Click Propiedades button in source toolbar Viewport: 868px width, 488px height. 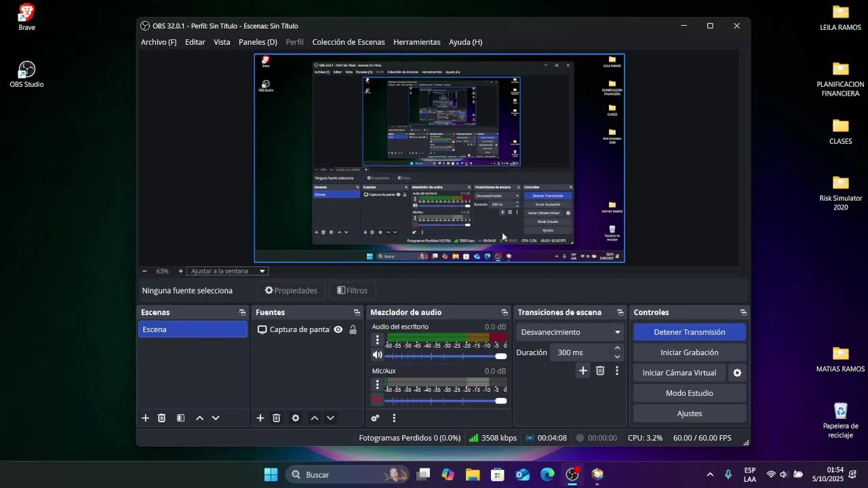pyautogui.click(x=291, y=291)
